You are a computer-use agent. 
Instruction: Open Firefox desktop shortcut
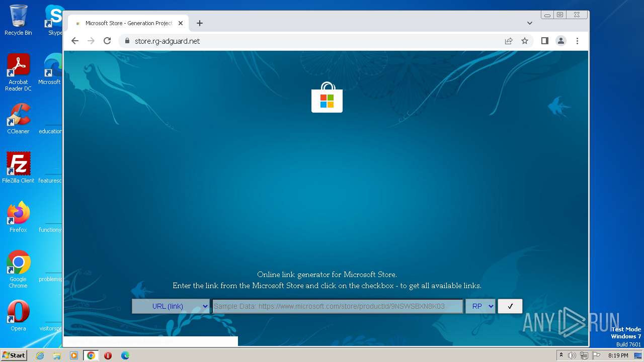[18, 217]
